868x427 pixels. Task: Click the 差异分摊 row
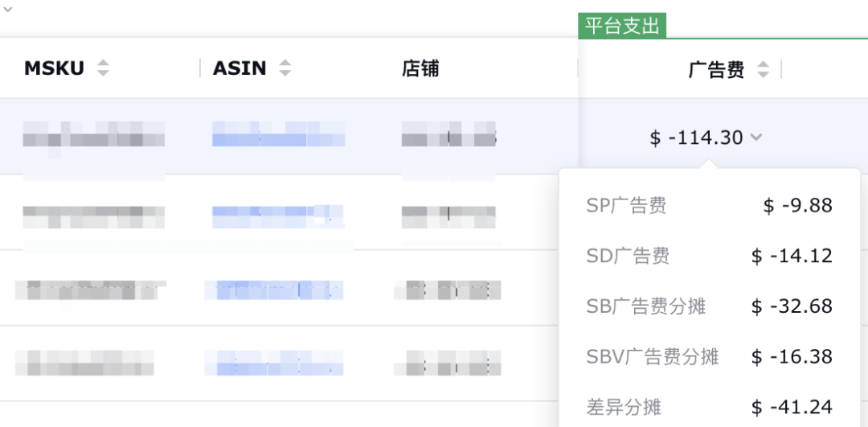tap(709, 408)
